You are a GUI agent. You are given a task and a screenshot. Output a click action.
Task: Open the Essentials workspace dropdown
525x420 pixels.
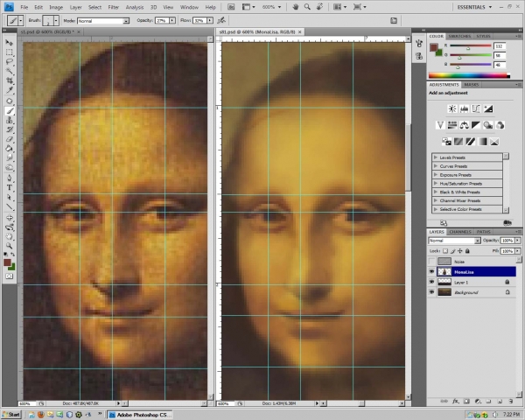pos(474,7)
